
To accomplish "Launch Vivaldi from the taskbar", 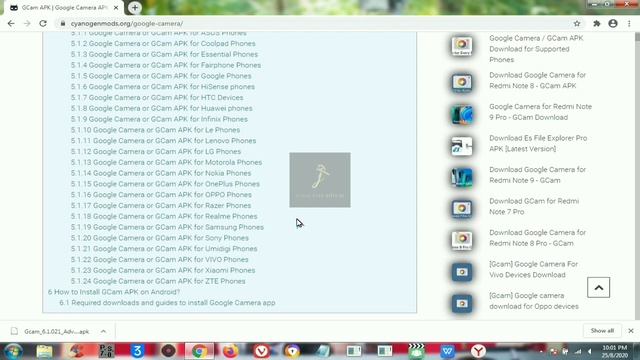I will pyautogui.click(x=261, y=351).
